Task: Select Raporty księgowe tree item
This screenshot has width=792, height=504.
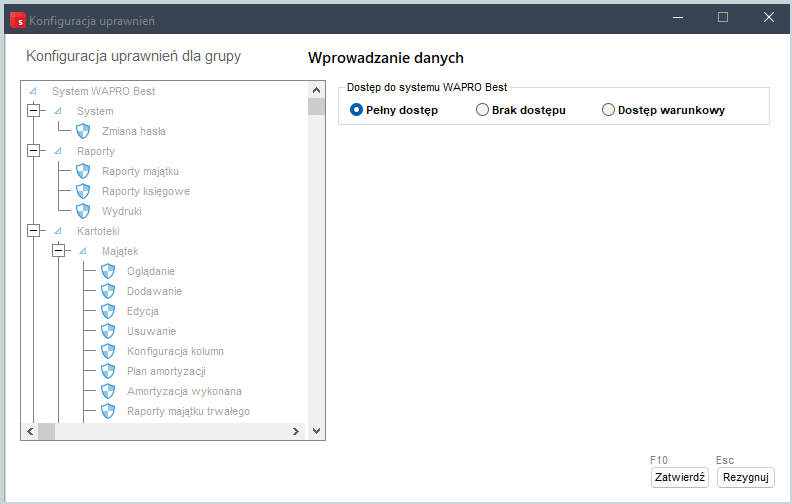Action: click(x=146, y=191)
